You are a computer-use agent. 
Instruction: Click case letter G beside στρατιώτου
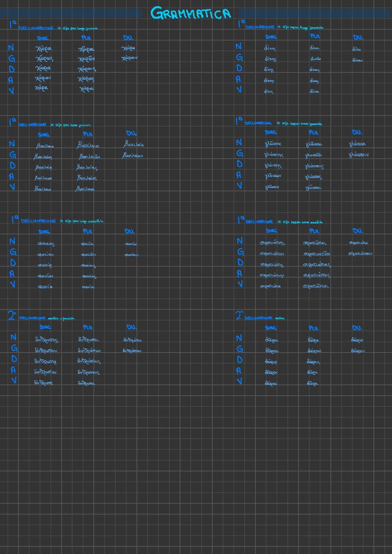pyautogui.click(x=240, y=252)
